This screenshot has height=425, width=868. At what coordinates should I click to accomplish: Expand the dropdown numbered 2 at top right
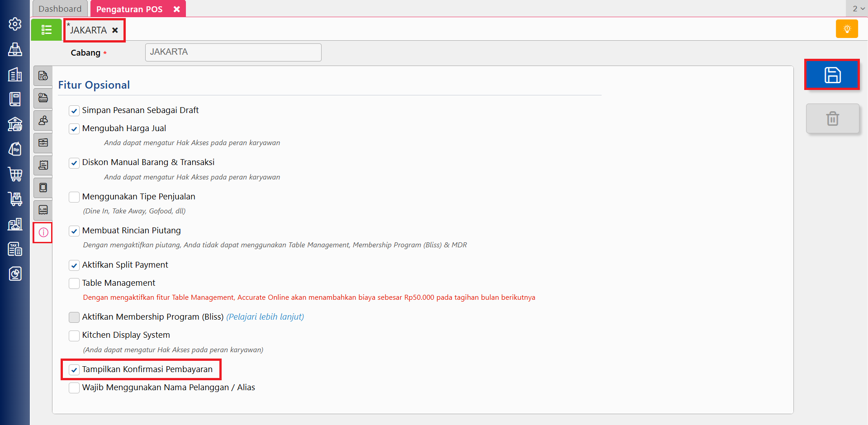[x=858, y=9]
